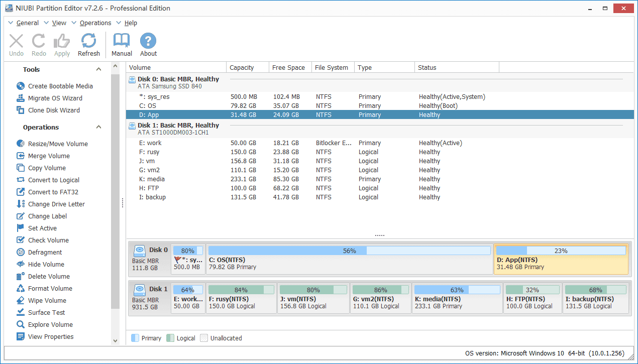This screenshot has width=638, height=364.
Task: Click the Defragment icon in Operations
Action: [x=21, y=253]
